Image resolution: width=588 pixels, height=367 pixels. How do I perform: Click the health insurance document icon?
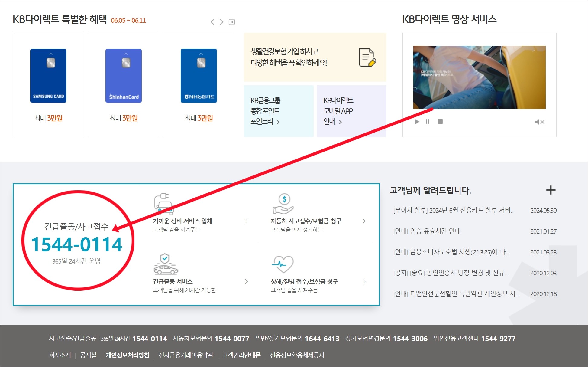coord(367,57)
